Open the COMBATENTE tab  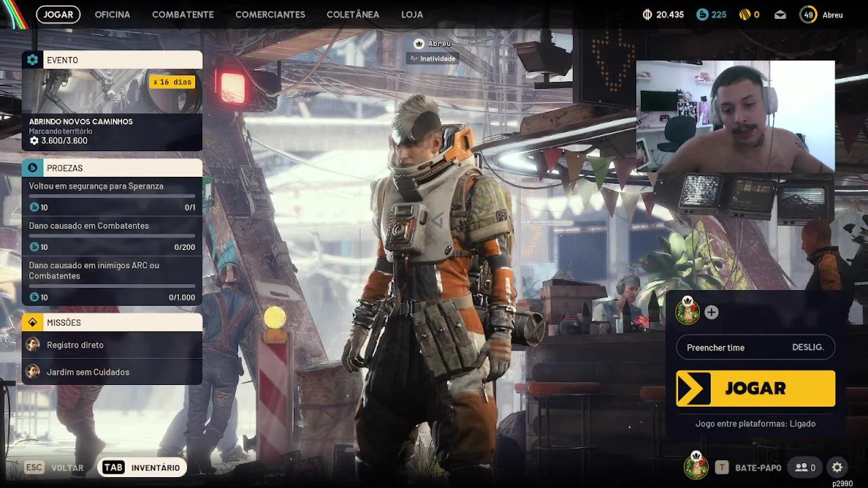(183, 14)
